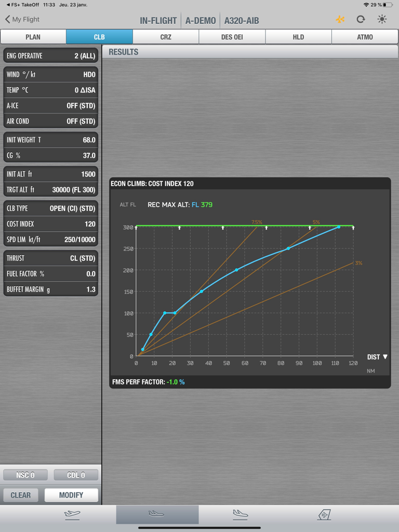Open the DES OEI tab
The image size is (399, 532).
(x=232, y=37)
